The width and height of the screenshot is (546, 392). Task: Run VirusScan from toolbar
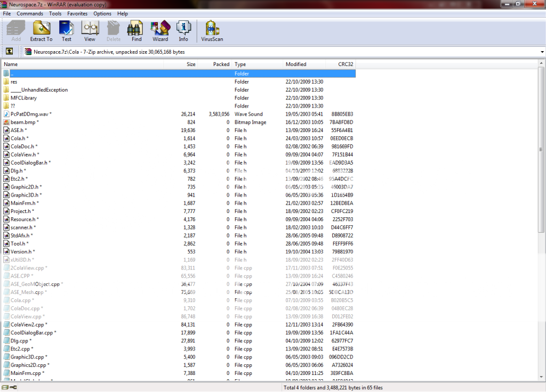pos(212,31)
